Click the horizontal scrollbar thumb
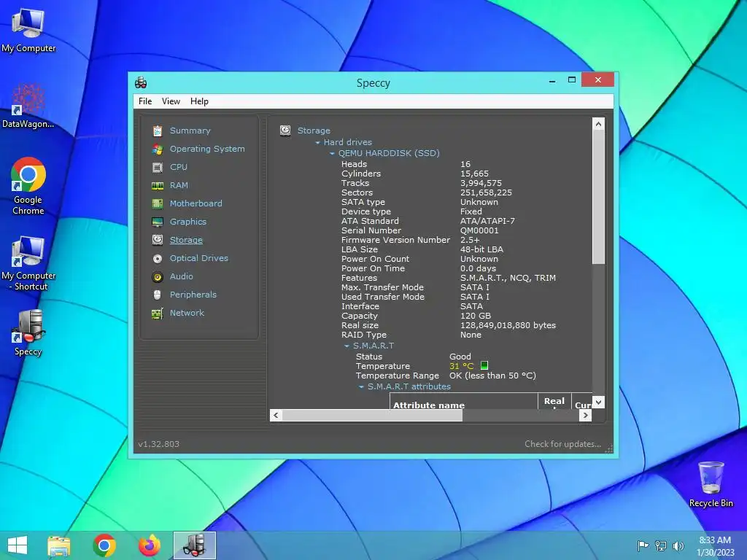 point(372,415)
